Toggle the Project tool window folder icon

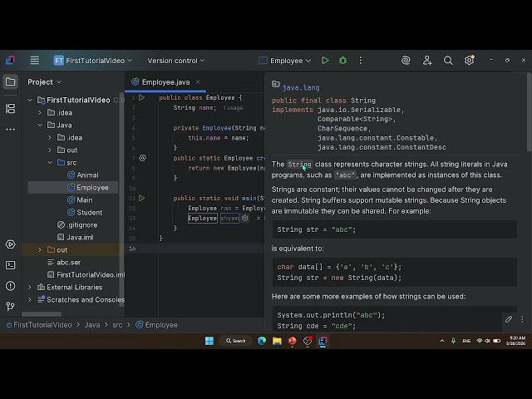[x=10, y=81]
